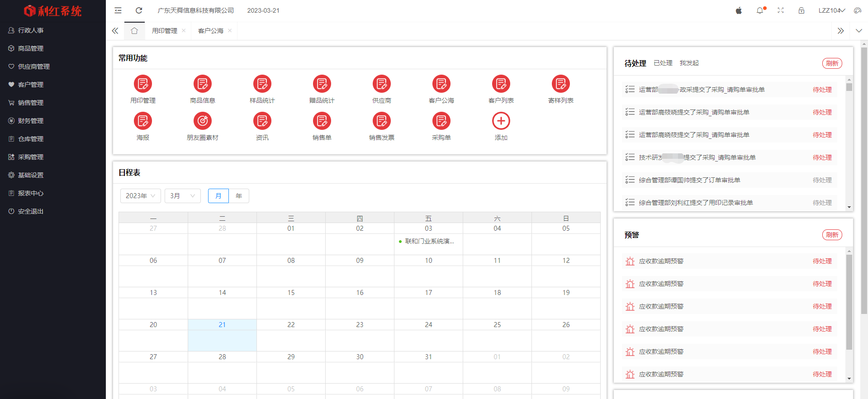Open 采购管理 in the sidebar
Viewport: 868px width, 399px height.
[31, 157]
